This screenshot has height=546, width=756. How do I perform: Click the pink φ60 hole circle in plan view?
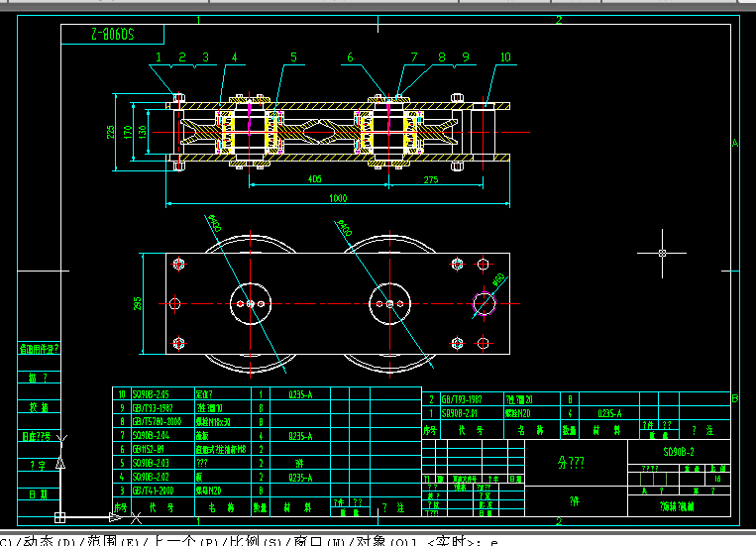[x=485, y=303]
